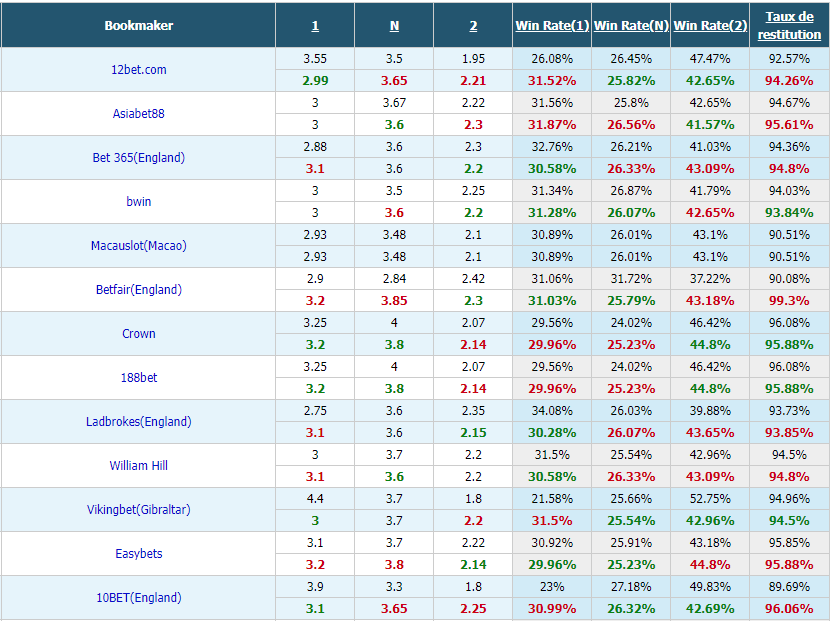
Task: Select Vikingbet home odds 4.4
Action: click(315, 499)
